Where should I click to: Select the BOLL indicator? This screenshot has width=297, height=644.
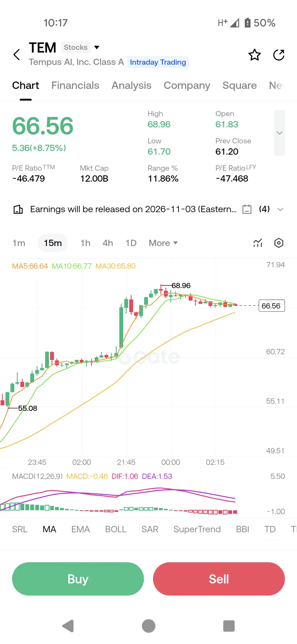[x=116, y=529]
